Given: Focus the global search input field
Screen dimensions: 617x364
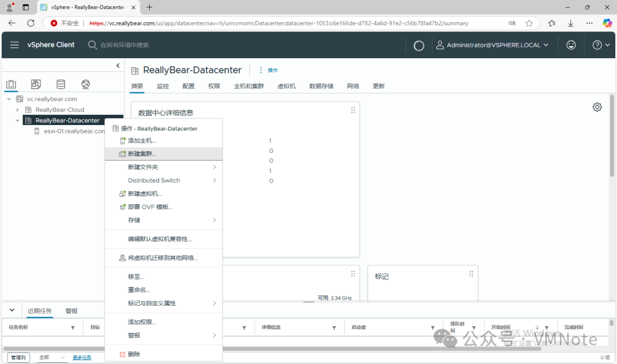Looking at the screenshot, I should pos(125,45).
